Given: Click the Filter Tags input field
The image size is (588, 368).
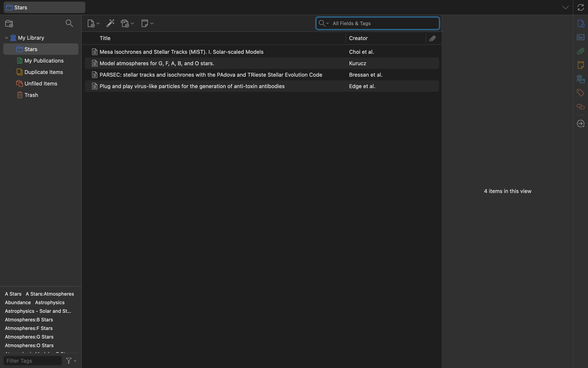Looking at the screenshot, I should [x=32, y=361].
